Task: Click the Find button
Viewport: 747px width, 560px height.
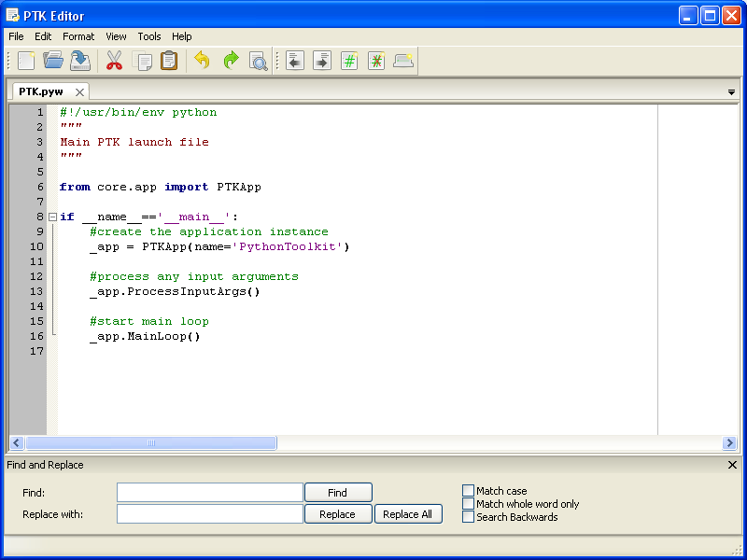Action: tap(338, 493)
